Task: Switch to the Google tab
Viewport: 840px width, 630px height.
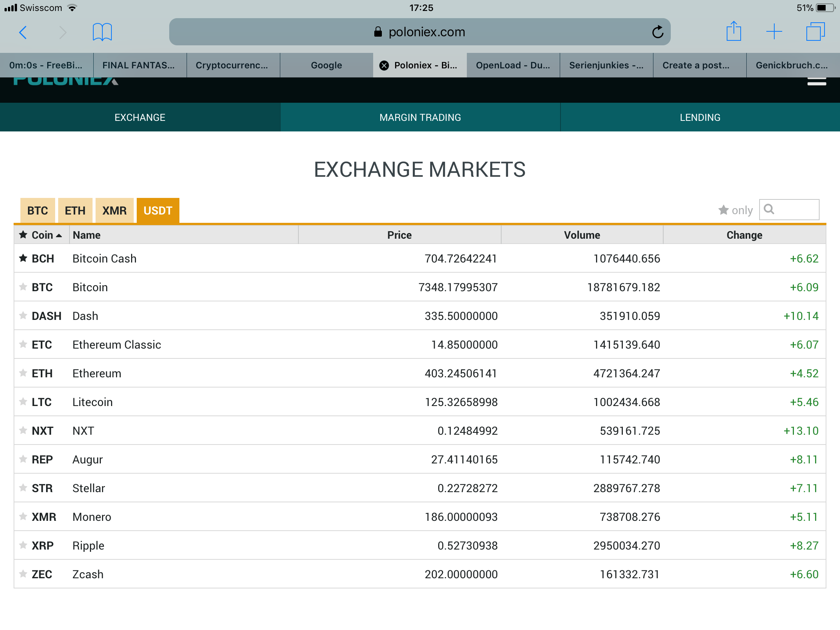Action: tap(327, 65)
